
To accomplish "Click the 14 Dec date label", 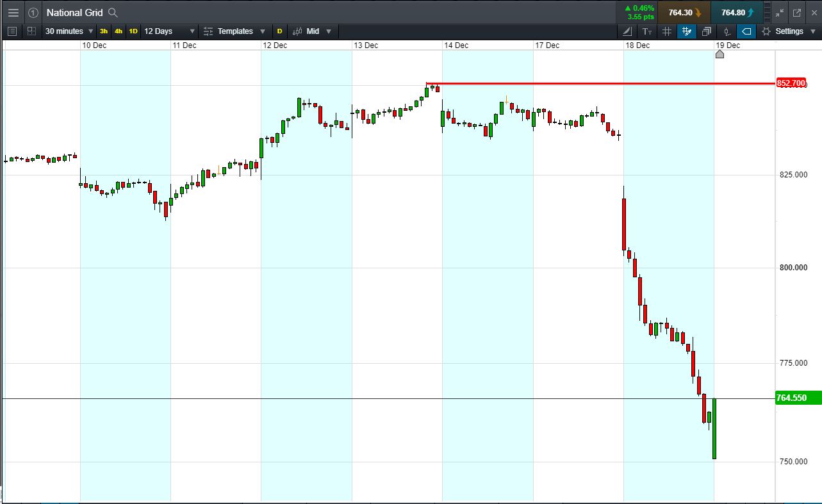I will point(457,45).
